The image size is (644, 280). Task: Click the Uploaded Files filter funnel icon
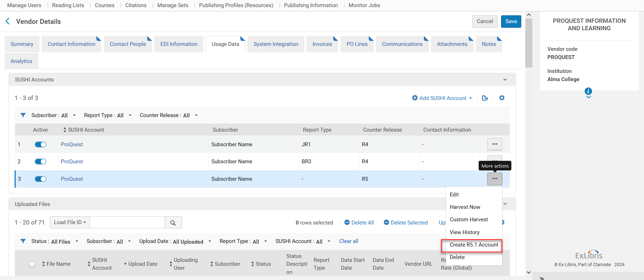click(23, 241)
